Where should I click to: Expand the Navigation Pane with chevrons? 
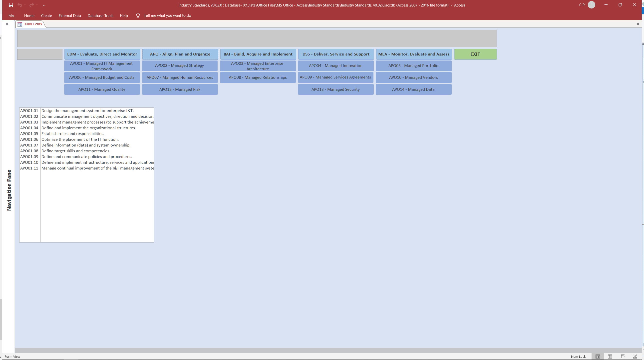[7, 24]
